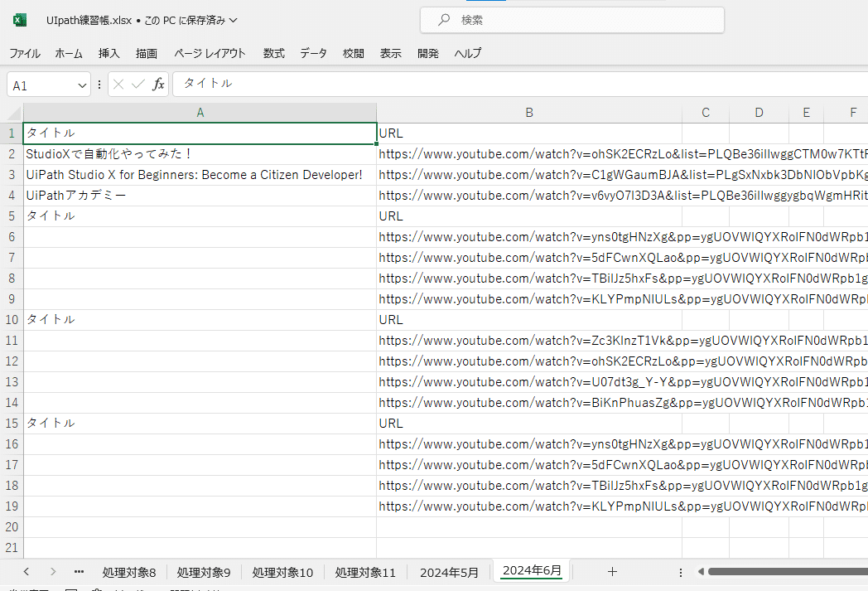
Task: Select column C header
Action: coord(706,113)
